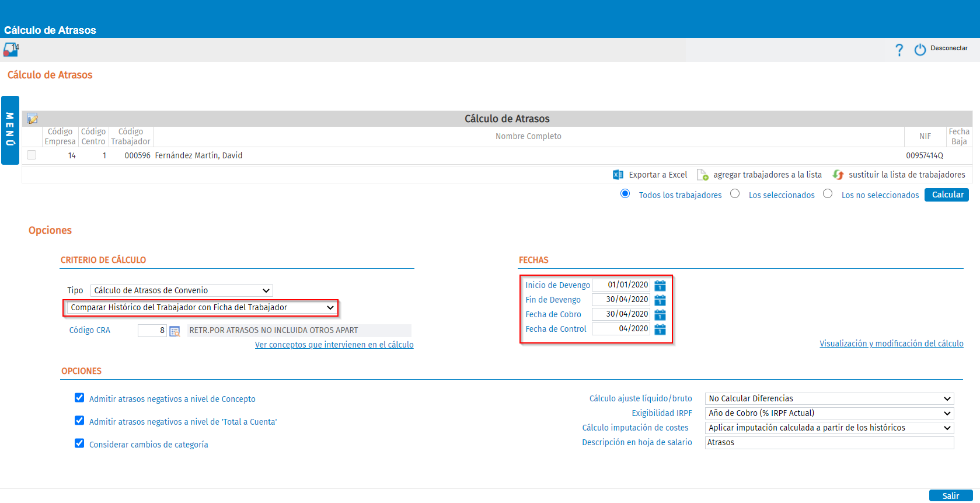Open the Comparar Histórico del Trabajador dropdown
Viewport: 980px width, 503px height.
tap(201, 307)
